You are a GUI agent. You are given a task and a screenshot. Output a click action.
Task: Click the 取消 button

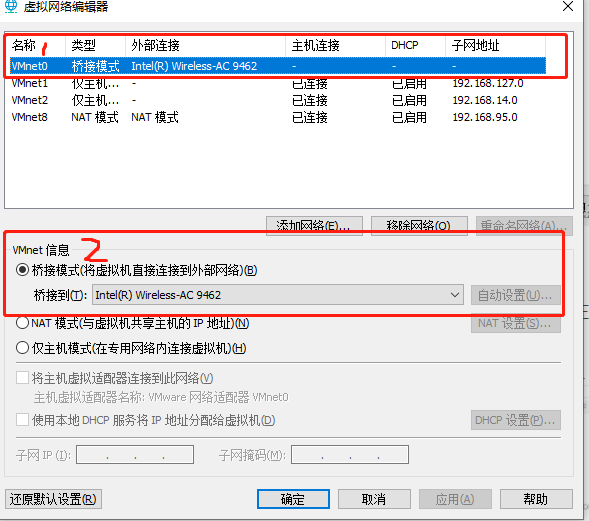click(x=374, y=499)
